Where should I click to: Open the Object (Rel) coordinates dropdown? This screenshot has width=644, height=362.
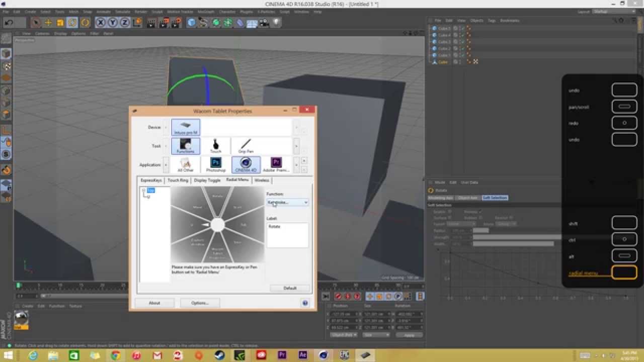pos(344,334)
